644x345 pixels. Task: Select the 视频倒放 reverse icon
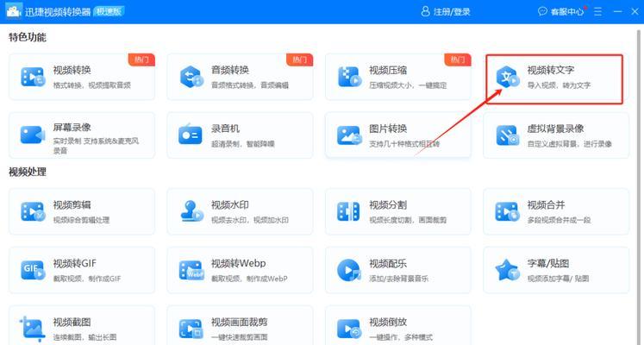pos(349,329)
